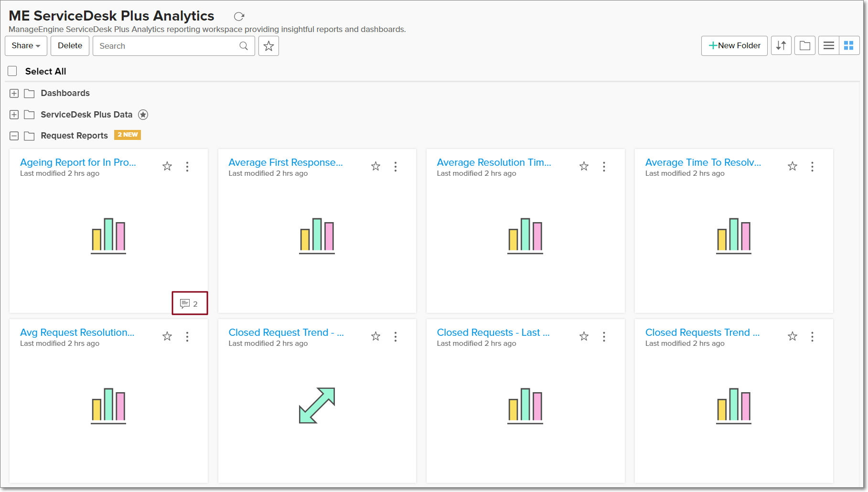Screen dimensions: 868x492
Task: Star the Avg Request Resolution... report
Action: pyautogui.click(x=167, y=336)
